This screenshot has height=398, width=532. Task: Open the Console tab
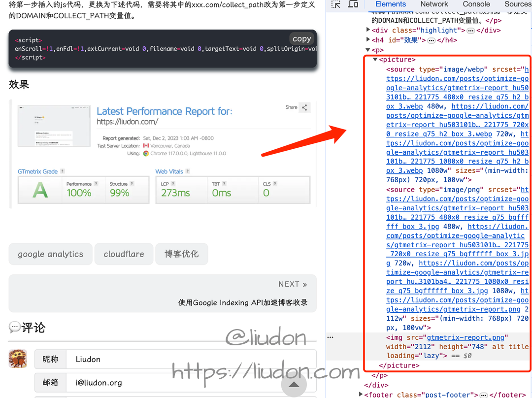(476, 4)
